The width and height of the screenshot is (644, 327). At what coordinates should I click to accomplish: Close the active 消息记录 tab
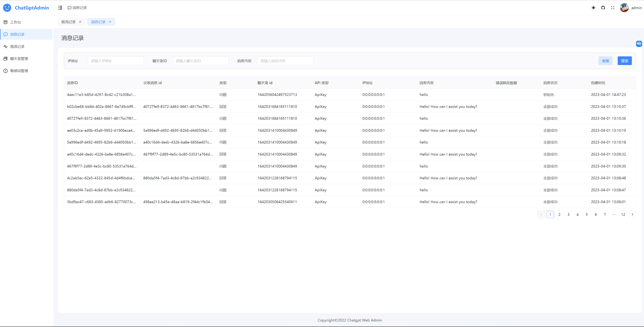(x=110, y=22)
